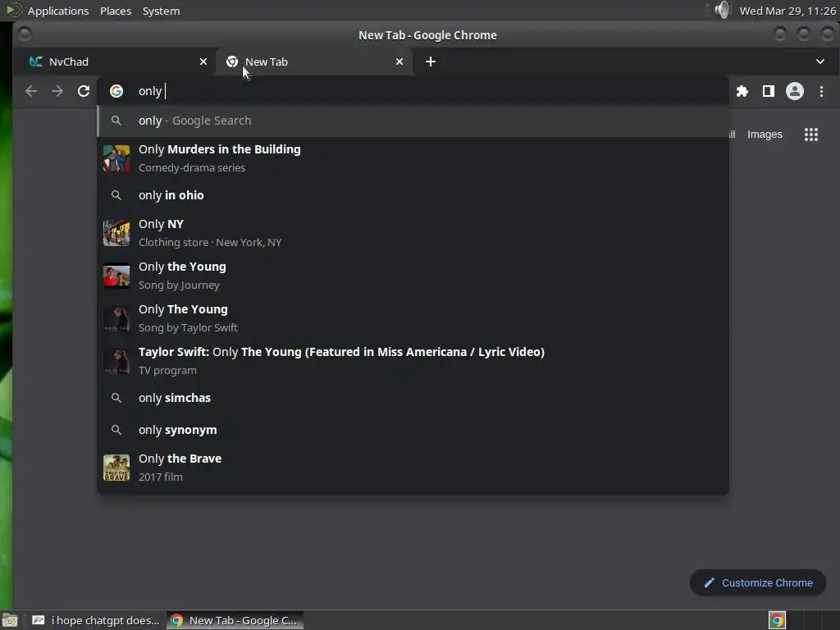Show desktop via the taskbar corner icon

click(10, 620)
